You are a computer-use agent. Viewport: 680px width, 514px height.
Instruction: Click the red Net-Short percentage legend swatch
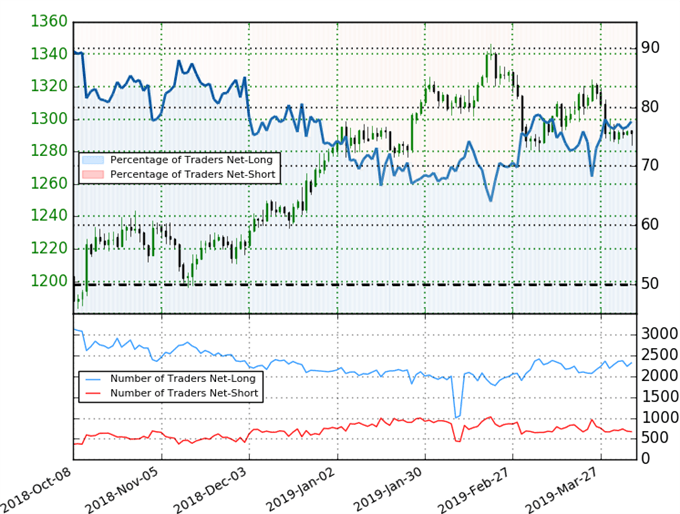[x=92, y=174]
